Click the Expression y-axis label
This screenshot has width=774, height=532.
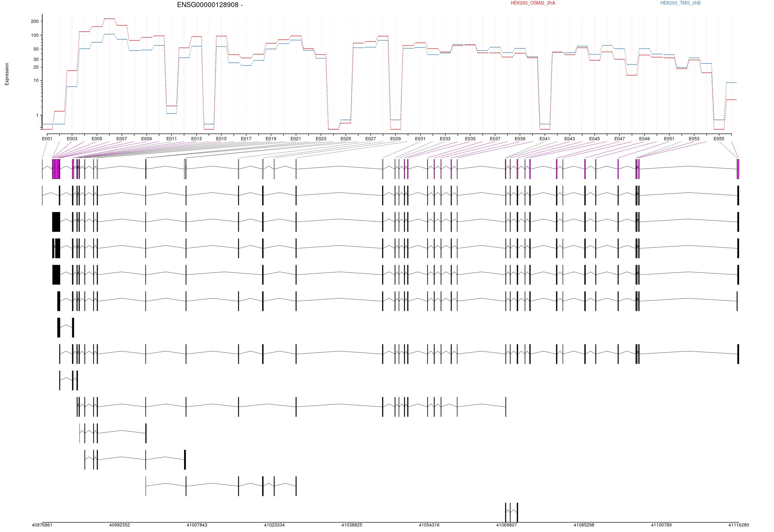point(7,74)
